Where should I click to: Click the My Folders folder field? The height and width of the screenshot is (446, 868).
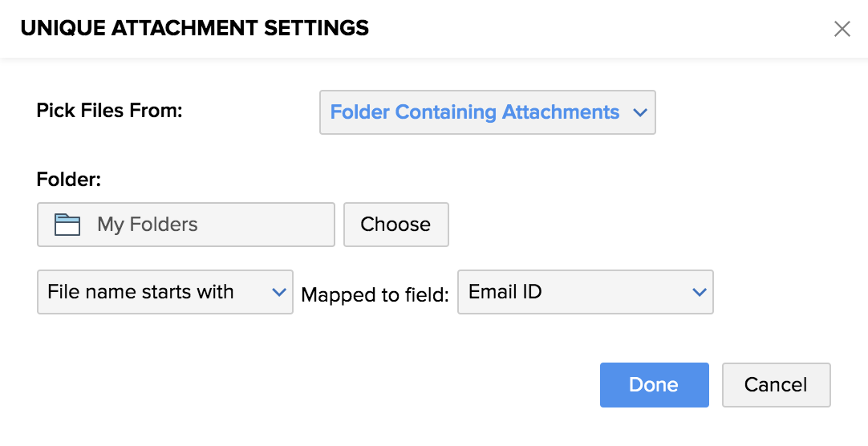coord(185,225)
